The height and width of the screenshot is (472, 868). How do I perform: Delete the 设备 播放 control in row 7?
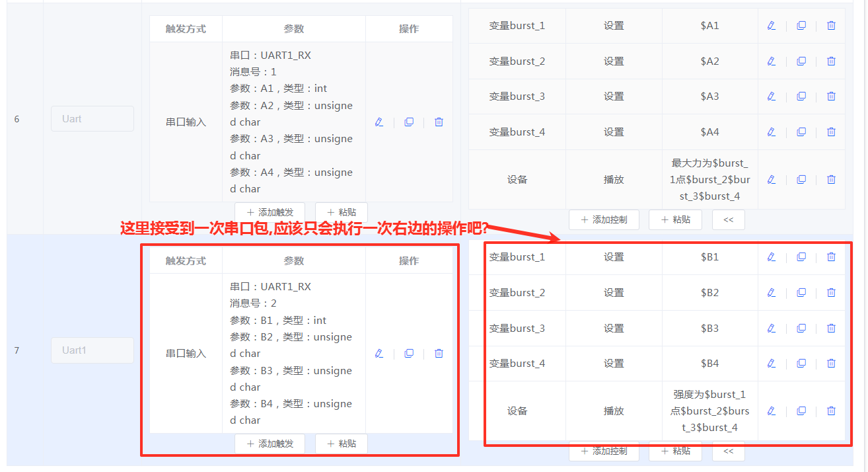point(831,411)
